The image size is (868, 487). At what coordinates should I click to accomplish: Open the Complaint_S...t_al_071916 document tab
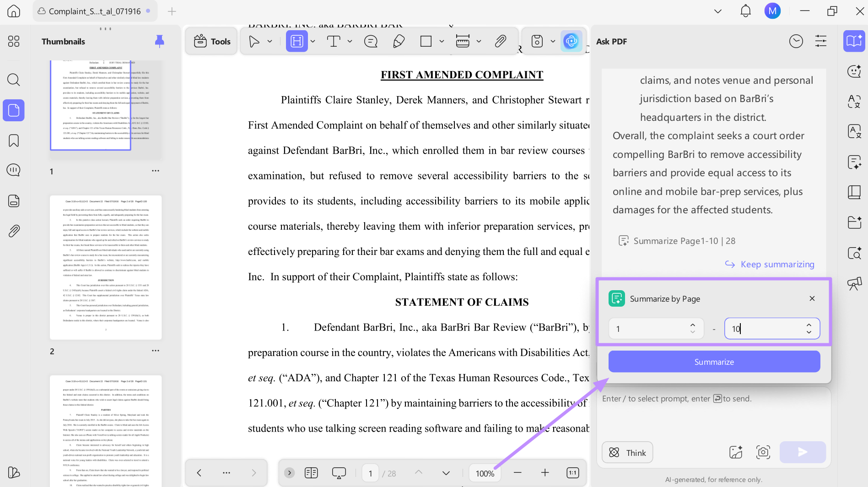point(95,11)
